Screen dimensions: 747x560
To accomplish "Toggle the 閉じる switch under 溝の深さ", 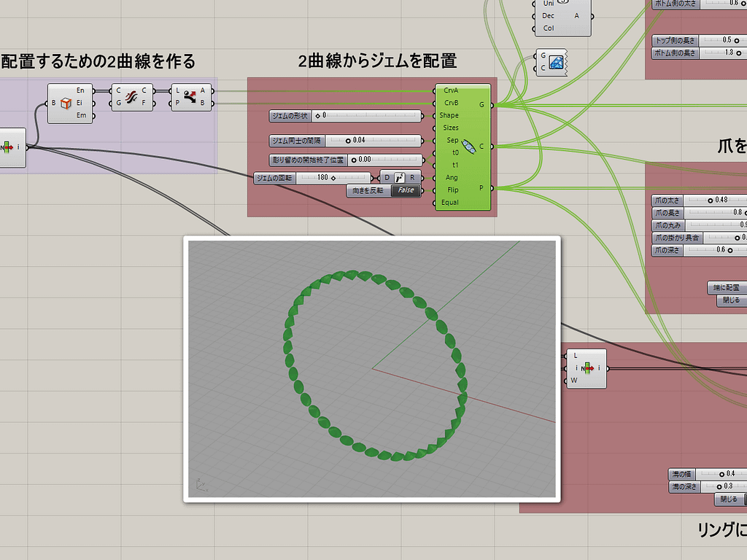I will click(x=729, y=499).
